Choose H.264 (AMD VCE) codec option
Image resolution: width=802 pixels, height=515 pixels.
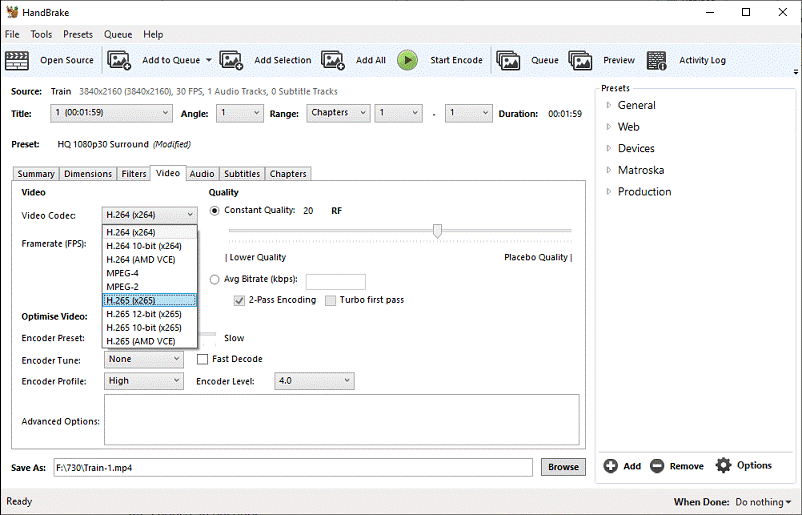tap(150, 260)
